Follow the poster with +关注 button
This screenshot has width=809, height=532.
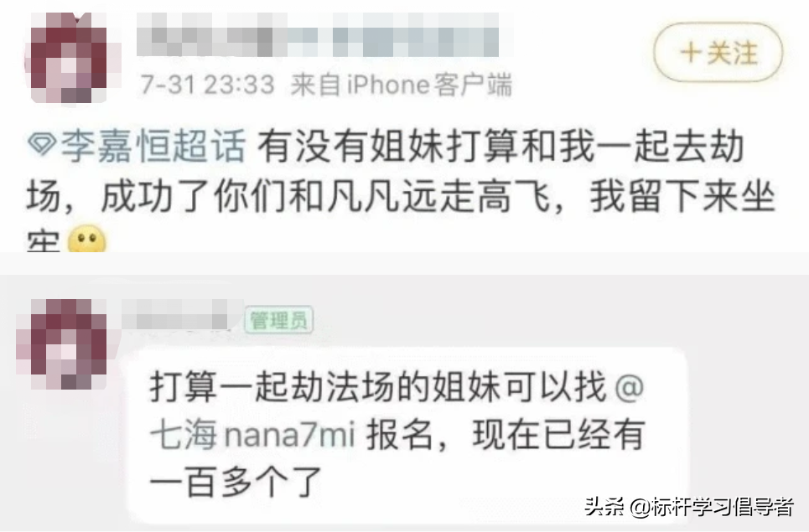(718, 52)
